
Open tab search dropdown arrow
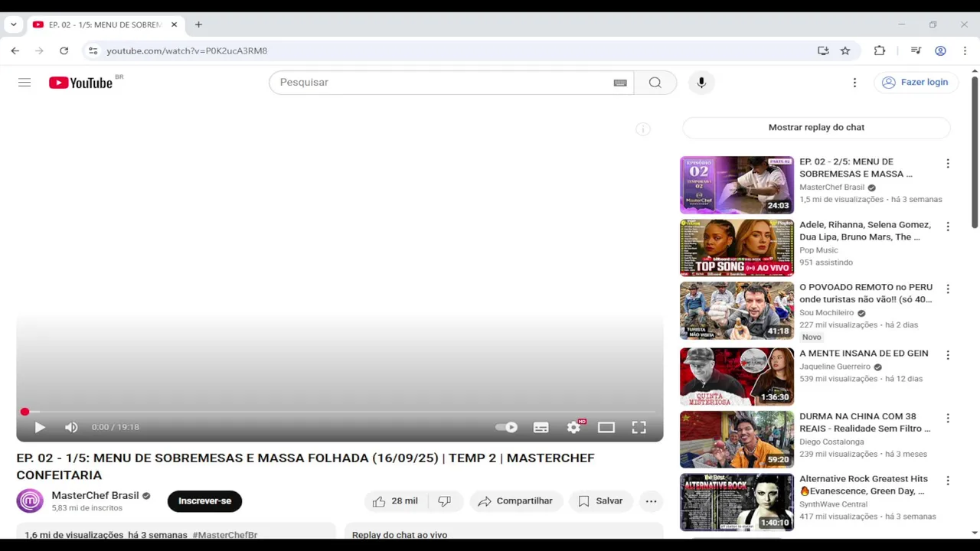[13, 24]
